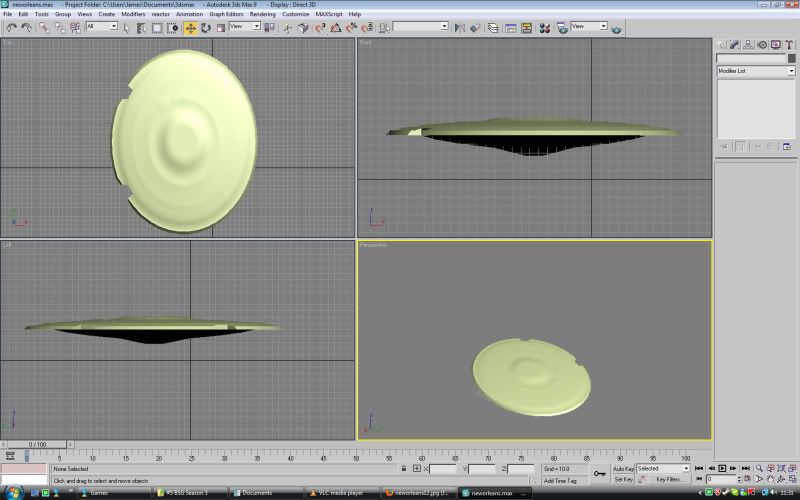The height and width of the screenshot is (500, 800).
Task: Open the Utilities hammer panel
Action: [790, 45]
